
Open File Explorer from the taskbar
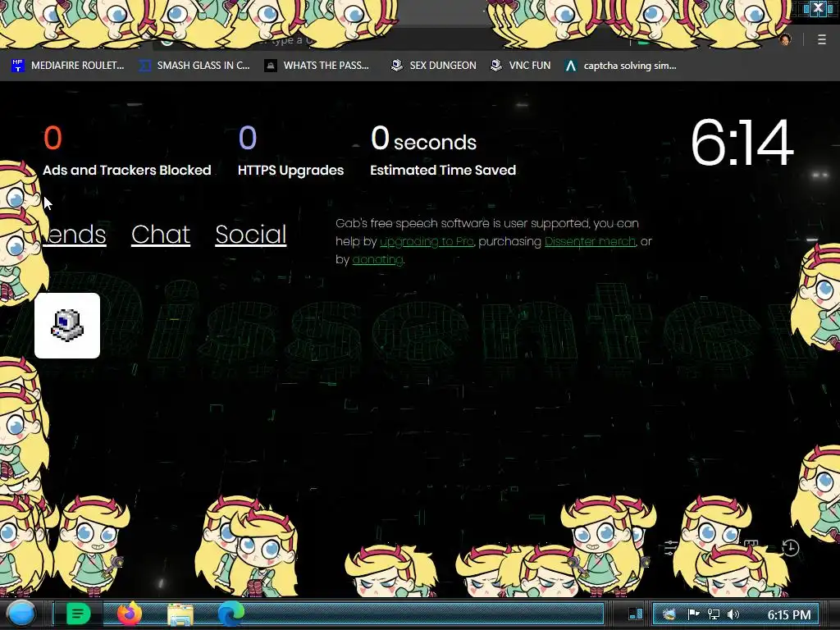(x=180, y=614)
